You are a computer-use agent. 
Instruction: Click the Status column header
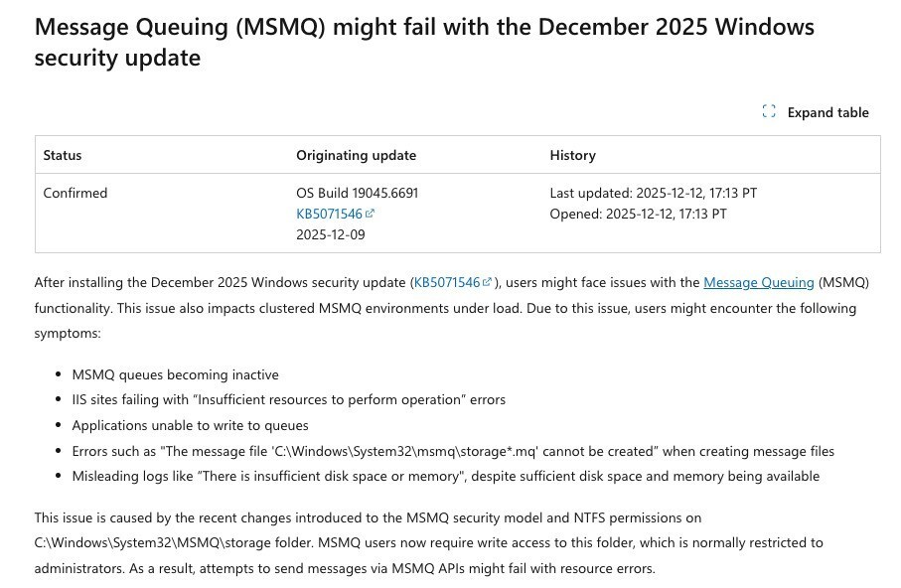[63, 155]
